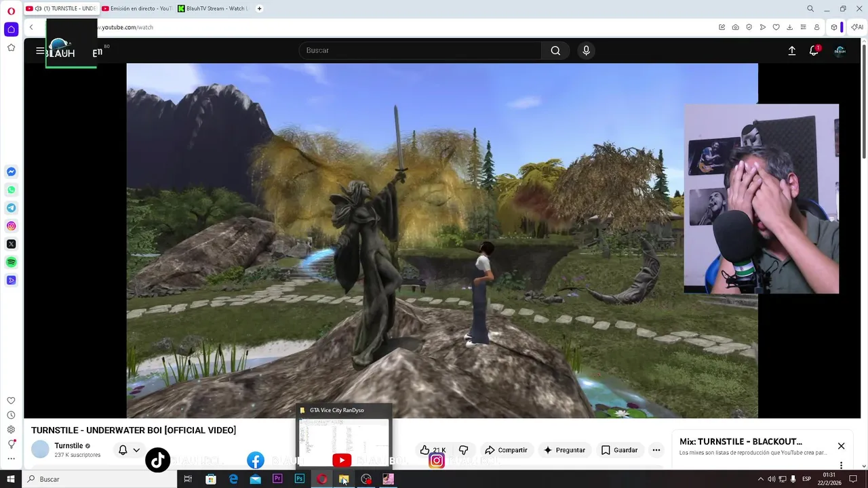Open the ad blocker shield icon
Screen dimensions: 868x488
[749, 27]
